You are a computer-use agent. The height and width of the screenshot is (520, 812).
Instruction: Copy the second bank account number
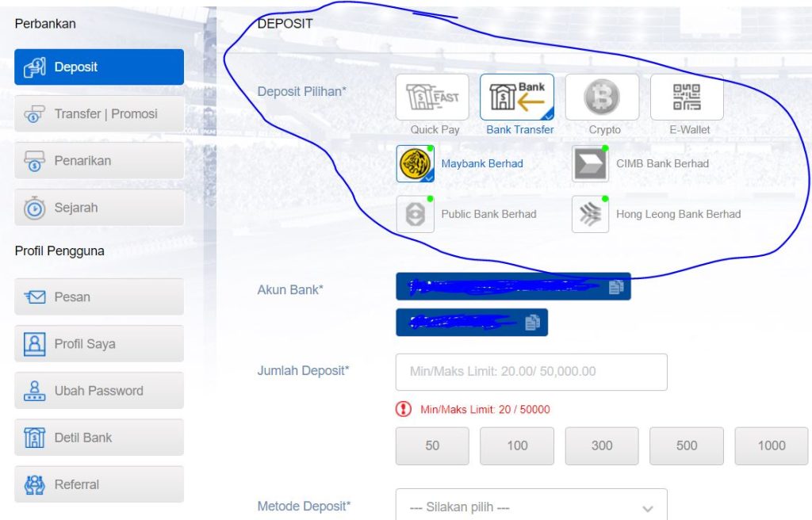pos(532,322)
